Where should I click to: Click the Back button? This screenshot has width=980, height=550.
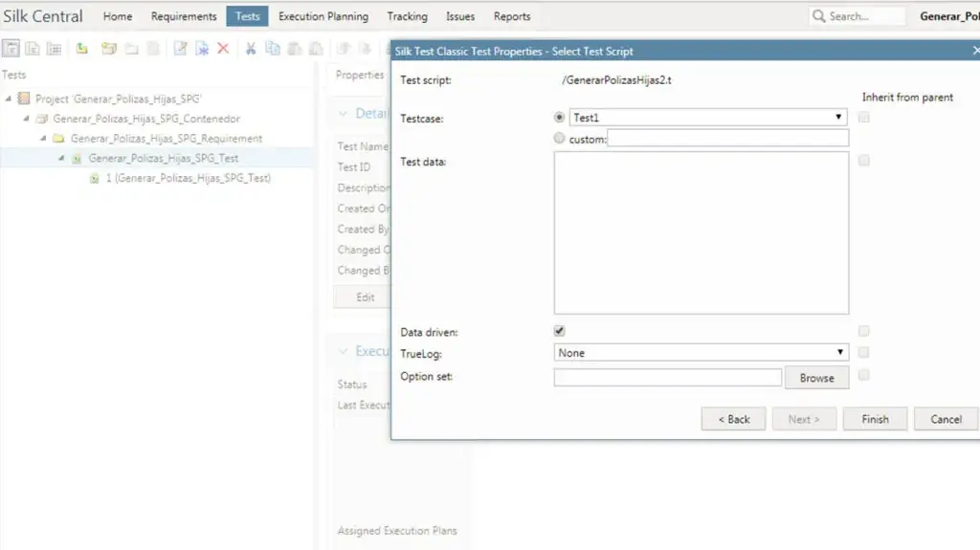[x=733, y=419]
